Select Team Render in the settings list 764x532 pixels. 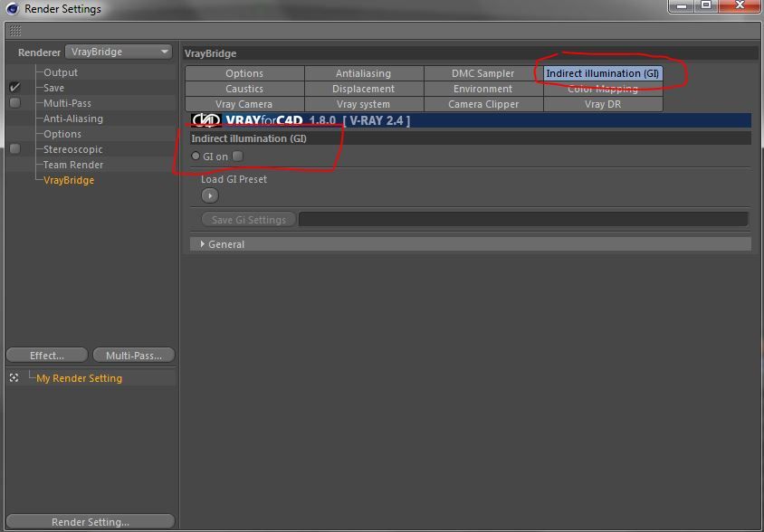coord(73,165)
